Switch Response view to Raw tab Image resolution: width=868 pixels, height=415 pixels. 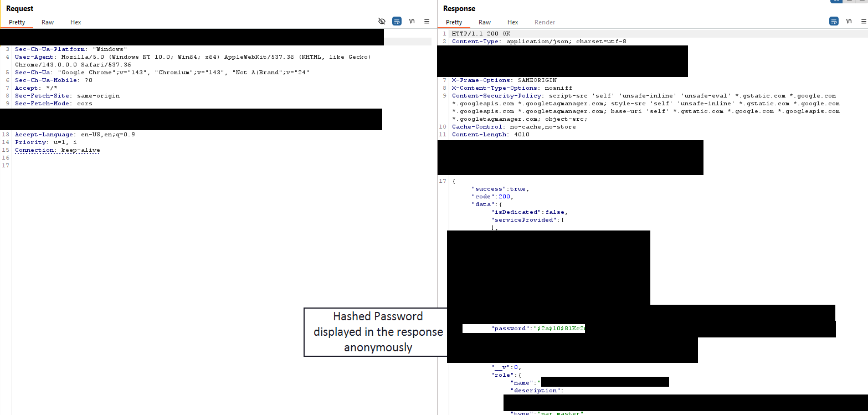[485, 22]
